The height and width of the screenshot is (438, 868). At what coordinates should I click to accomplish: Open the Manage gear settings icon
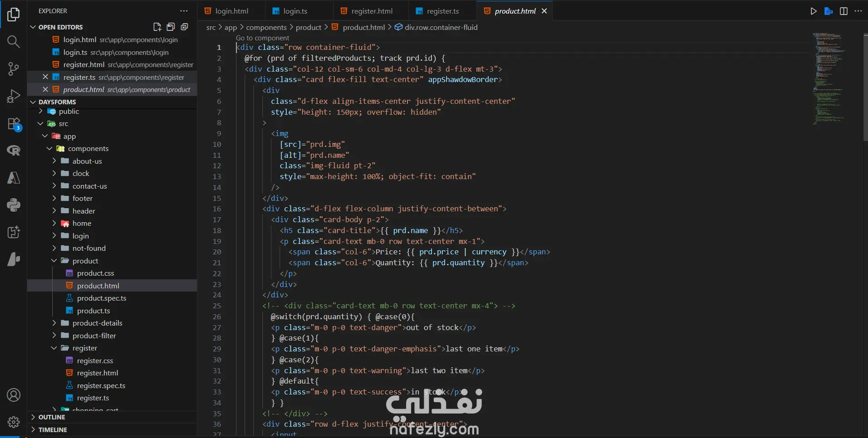pos(14,422)
